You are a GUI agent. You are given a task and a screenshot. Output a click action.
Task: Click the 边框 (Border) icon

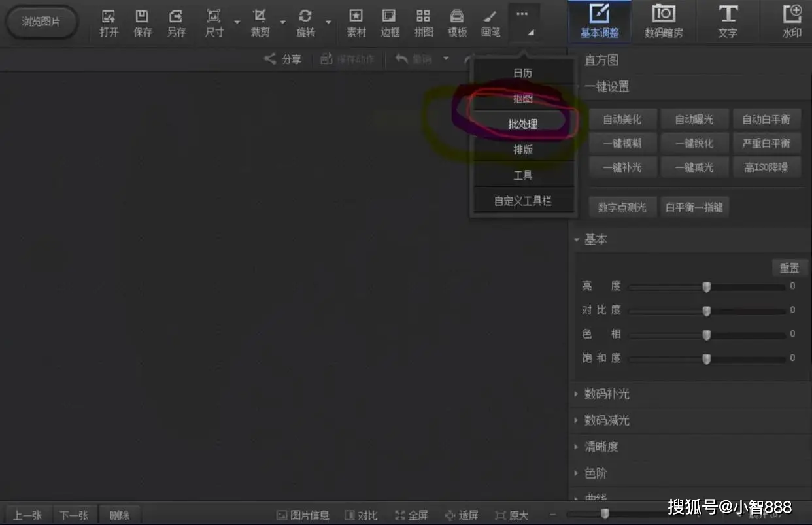[390, 22]
